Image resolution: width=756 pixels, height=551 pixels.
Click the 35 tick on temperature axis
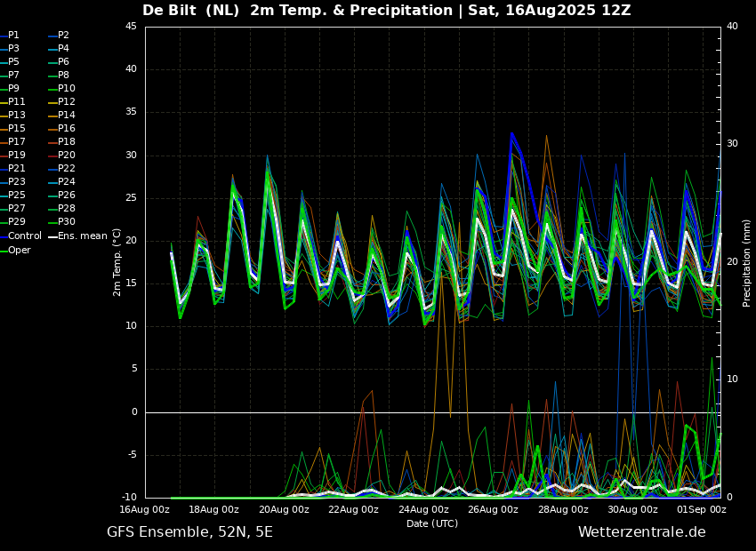coord(131,112)
